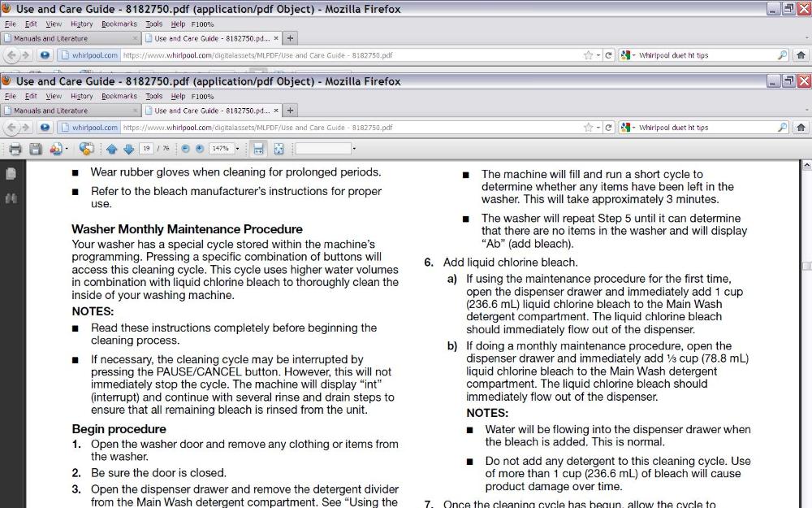Go forward in the background Firefox window
The image size is (812, 508).
point(25,55)
